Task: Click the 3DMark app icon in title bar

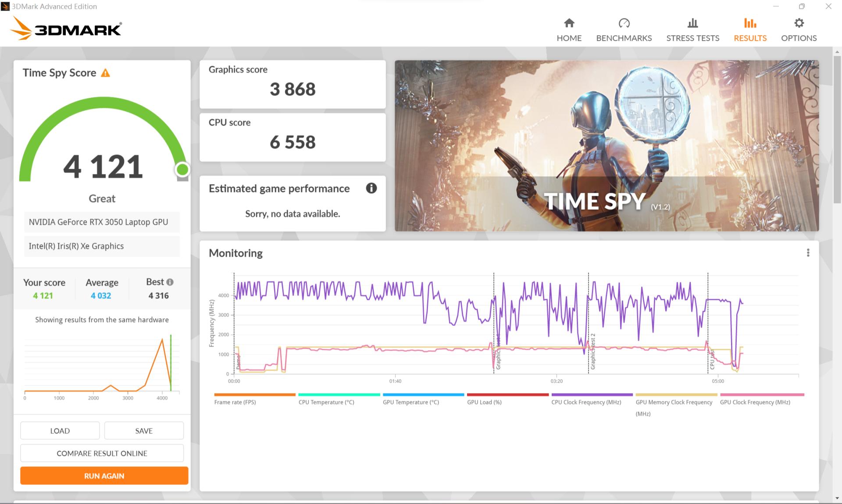Action: click(5, 6)
